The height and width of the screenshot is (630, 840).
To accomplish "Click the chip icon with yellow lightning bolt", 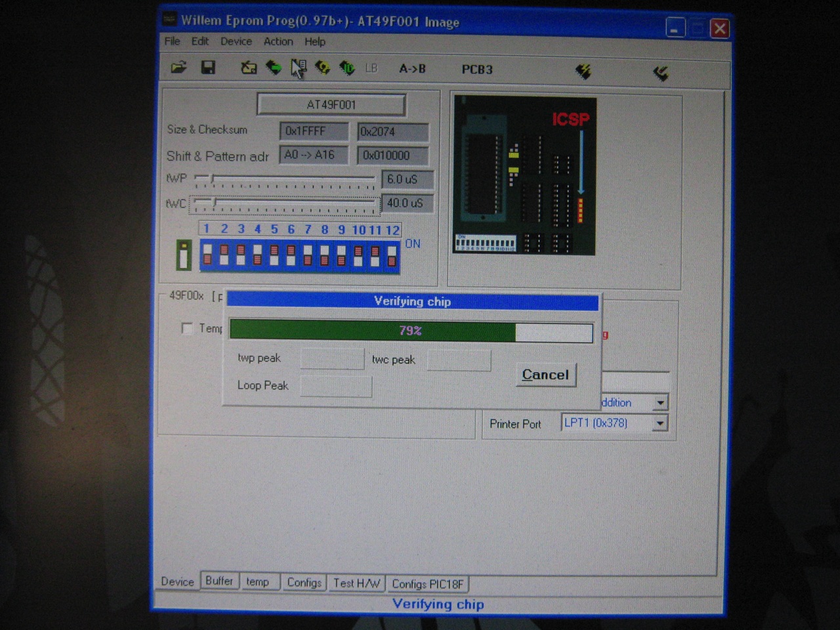I will click(583, 71).
